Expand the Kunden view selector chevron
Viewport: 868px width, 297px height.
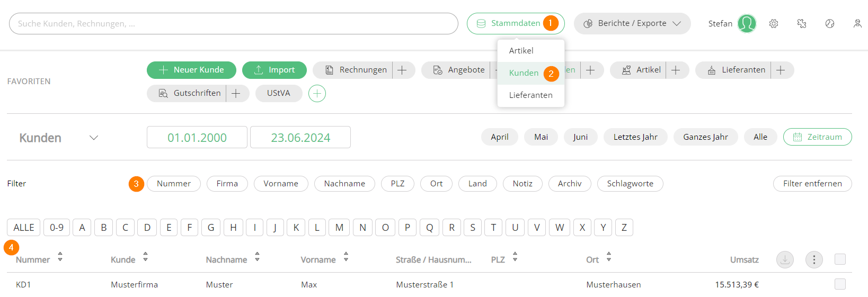click(x=94, y=138)
